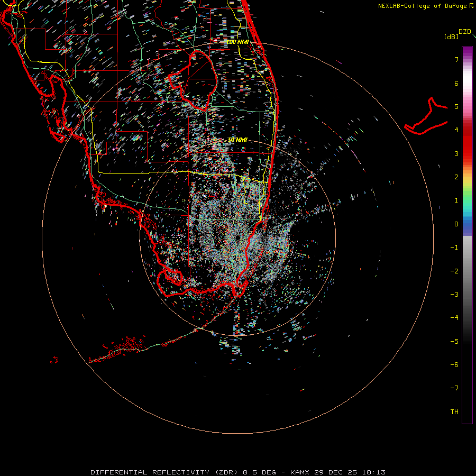Click the 5 dB tick label on the scale

(x=456, y=106)
